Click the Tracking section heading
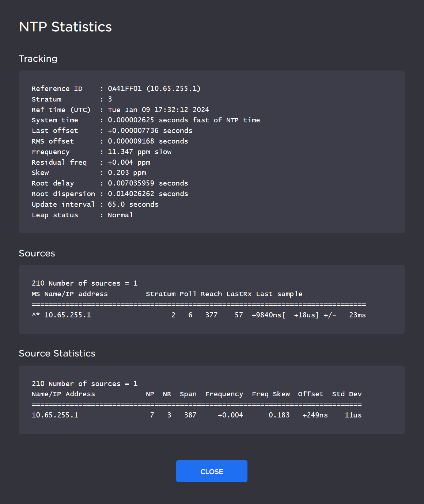Viewport: 424px width, 504px height. (38, 59)
